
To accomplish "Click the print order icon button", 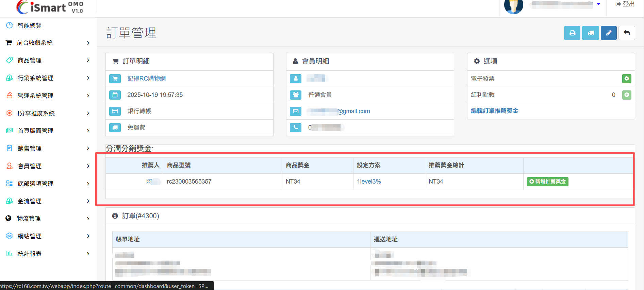I will (572, 33).
